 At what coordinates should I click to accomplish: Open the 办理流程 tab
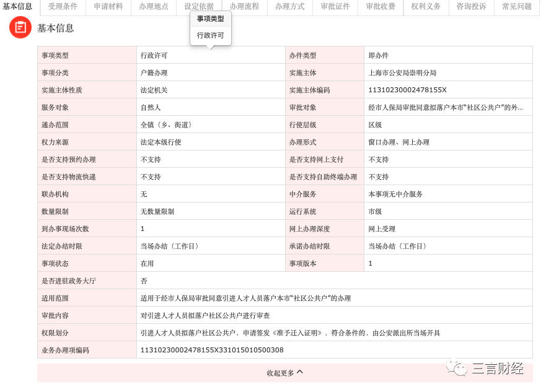(x=244, y=6)
